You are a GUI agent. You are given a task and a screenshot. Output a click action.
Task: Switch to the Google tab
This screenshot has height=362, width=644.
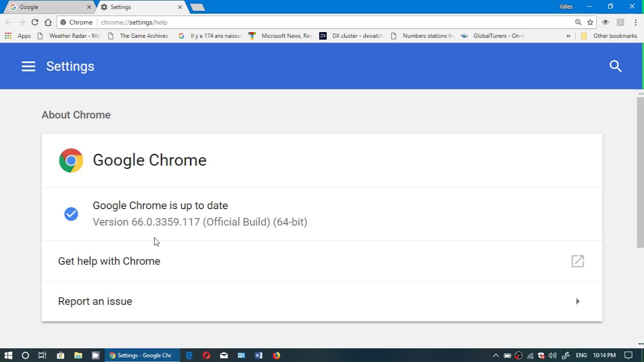tap(48, 7)
